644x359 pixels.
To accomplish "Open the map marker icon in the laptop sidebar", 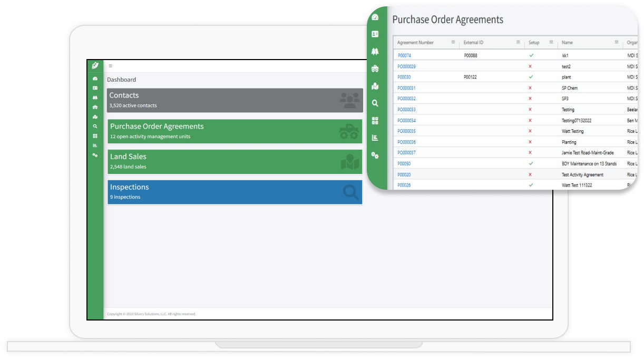I will [95, 117].
